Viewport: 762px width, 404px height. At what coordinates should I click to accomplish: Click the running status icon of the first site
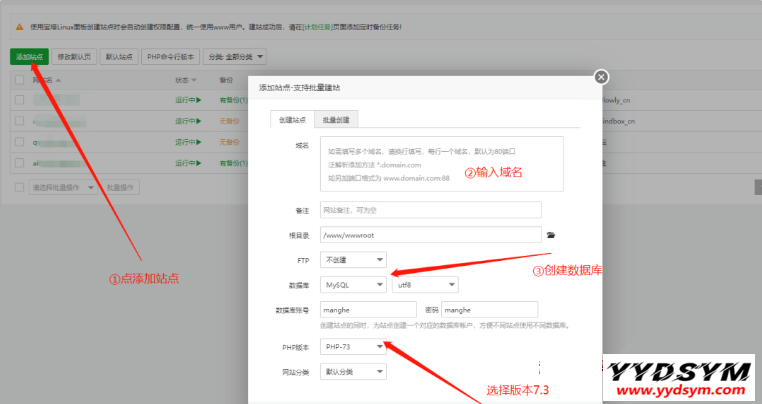pyautogui.click(x=199, y=100)
